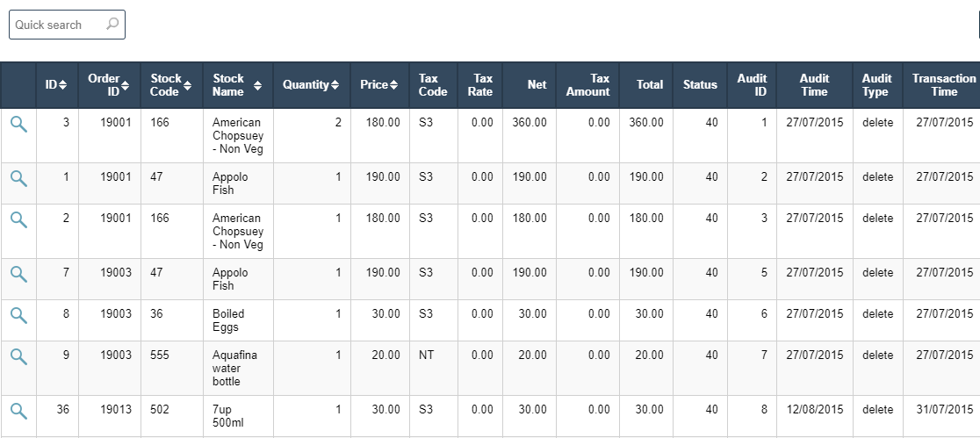View the 7up 500ml record details
This screenshot has width=980, height=438.
point(18,411)
